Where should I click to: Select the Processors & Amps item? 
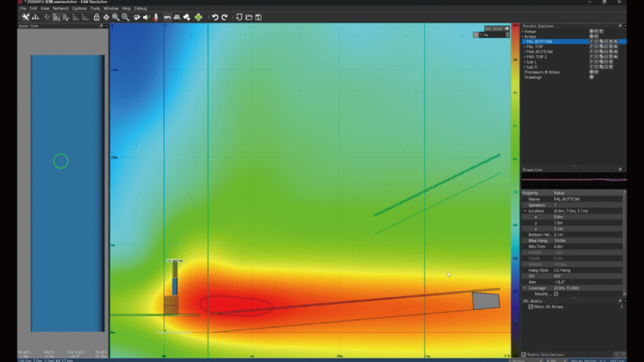tap(542, 72)
